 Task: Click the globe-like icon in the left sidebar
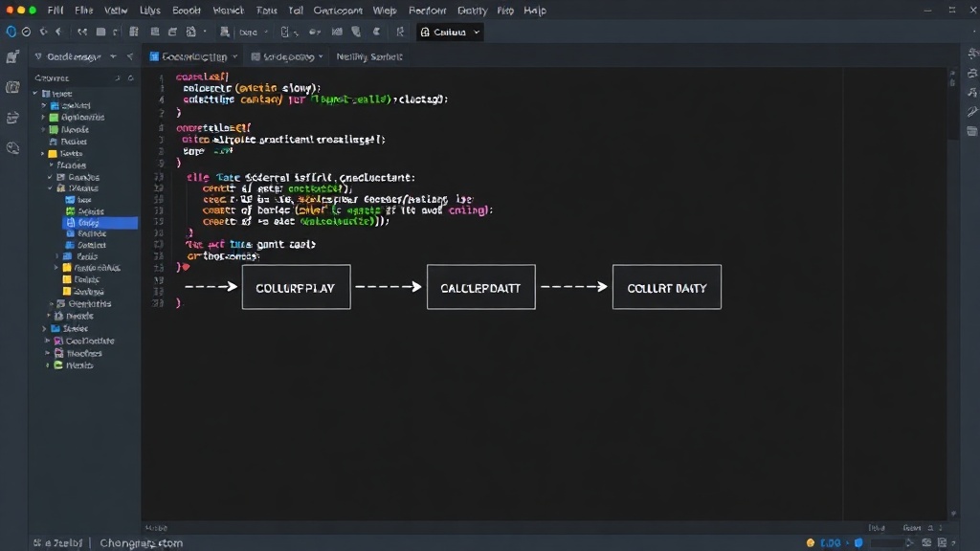click(x=12, y=148)
